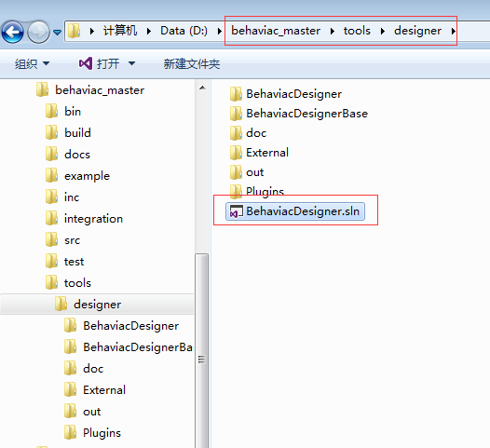Image resolution: width=490 pixels, height=448 pixels.
Task: Expand arrow after Data (D:) breadcrumb
Action: point(219,31)
